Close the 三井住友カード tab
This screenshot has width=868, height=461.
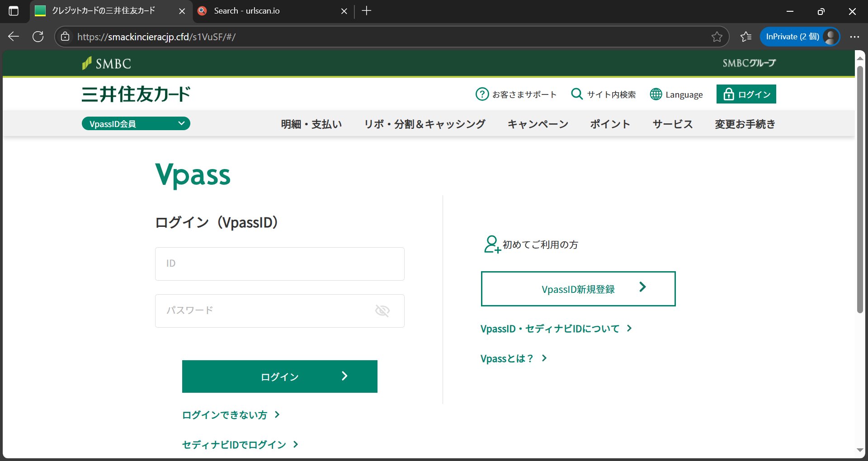(182, 11)
